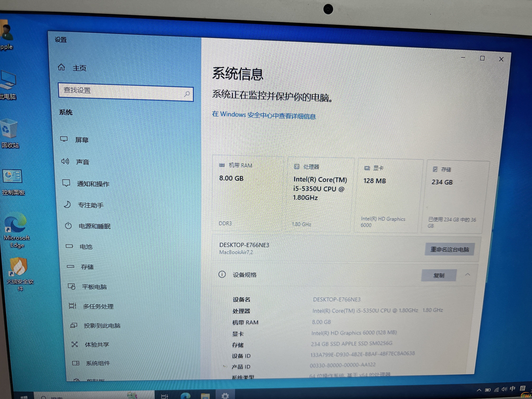Click the 声音 speaker icon
The image size is (532, 399).
pyautogui.click(x=65, y=161)
